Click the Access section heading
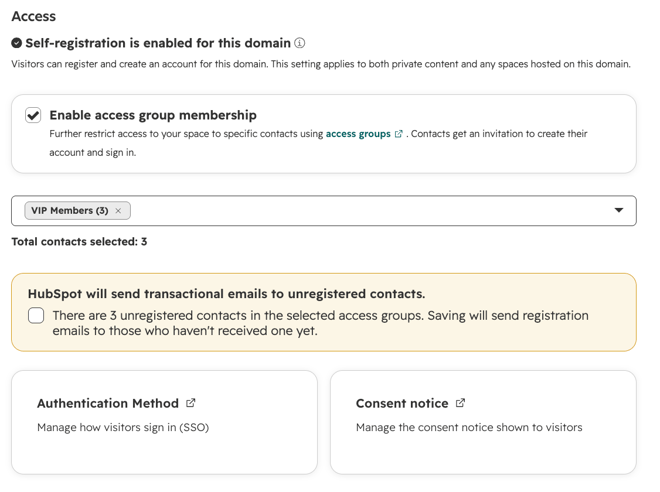Screen dimensions: 660x492 point(34,16)
